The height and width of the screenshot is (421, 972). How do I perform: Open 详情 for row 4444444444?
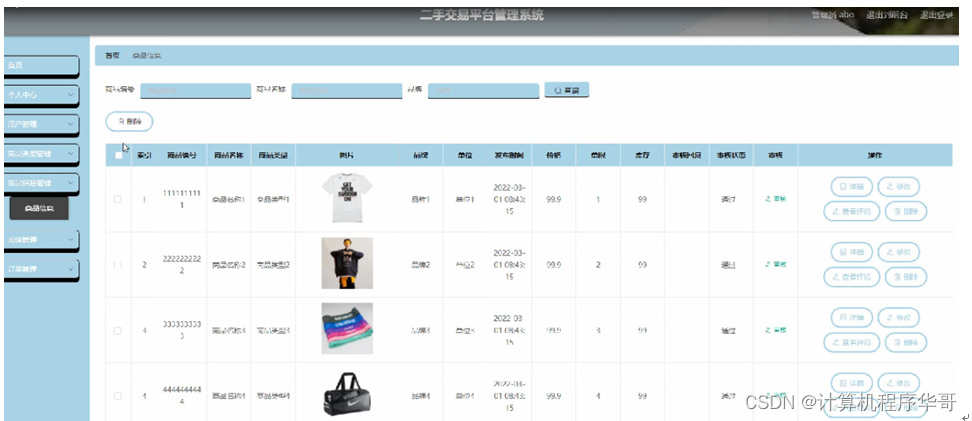851,383
